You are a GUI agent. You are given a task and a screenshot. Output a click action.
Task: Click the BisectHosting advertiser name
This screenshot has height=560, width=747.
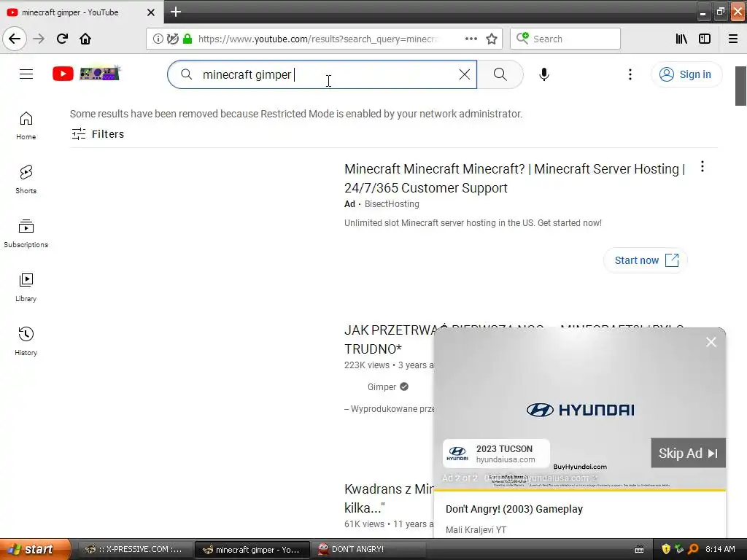[392, 204]
